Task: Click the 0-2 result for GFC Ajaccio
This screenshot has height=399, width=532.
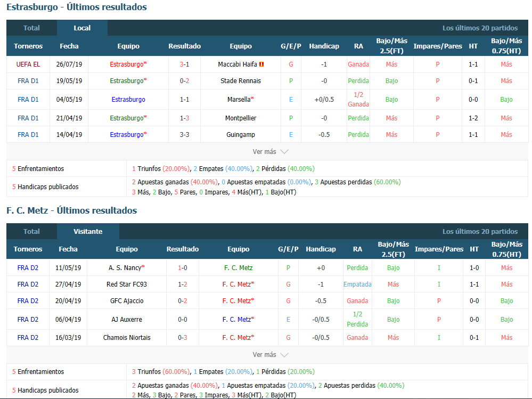Action: [183, 300]
